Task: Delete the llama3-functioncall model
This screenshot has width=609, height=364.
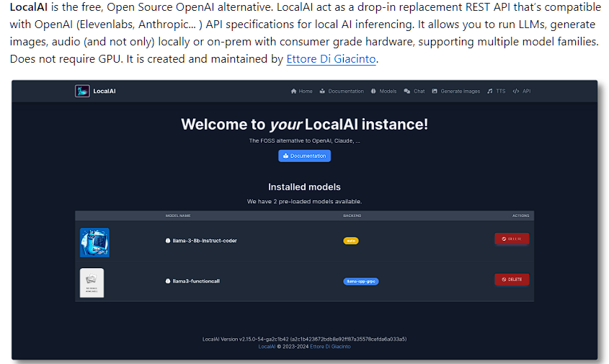Action: tap(512, 279)
